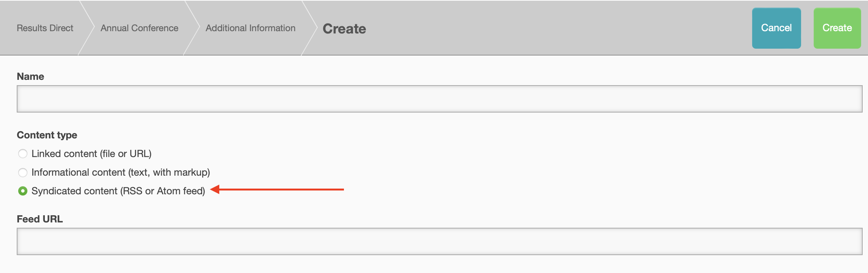868x273 pixels.
Task: Select the Linked content radio button
Action: point(23,154)
